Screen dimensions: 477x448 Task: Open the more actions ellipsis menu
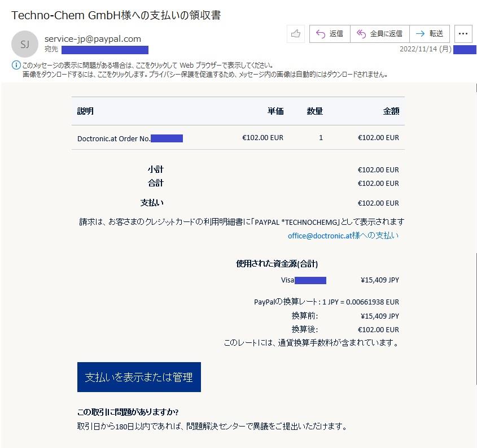pyautogui.click(x=463, y=33)
